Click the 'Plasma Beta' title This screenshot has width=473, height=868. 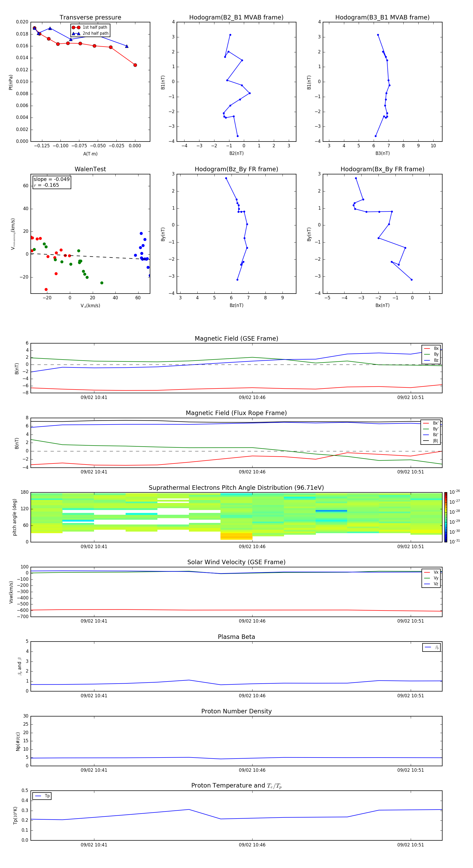[236, 637]
